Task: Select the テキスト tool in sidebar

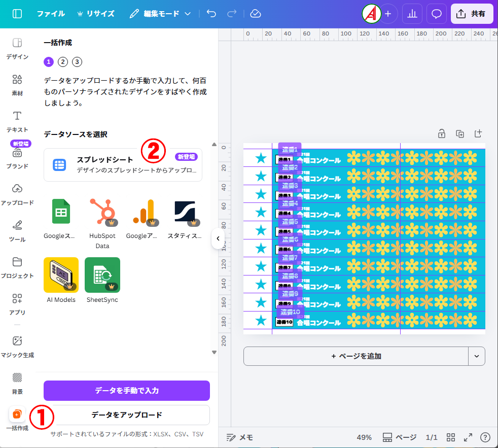Action: tap(17, 121)
